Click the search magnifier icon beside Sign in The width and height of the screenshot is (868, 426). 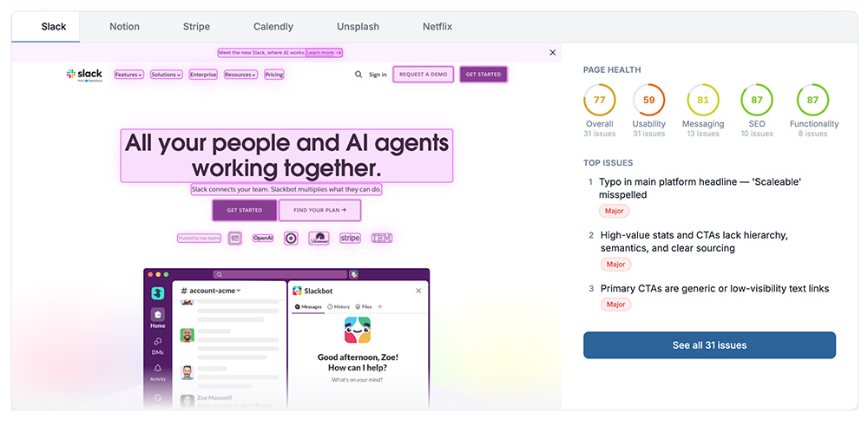click(358, 74)
